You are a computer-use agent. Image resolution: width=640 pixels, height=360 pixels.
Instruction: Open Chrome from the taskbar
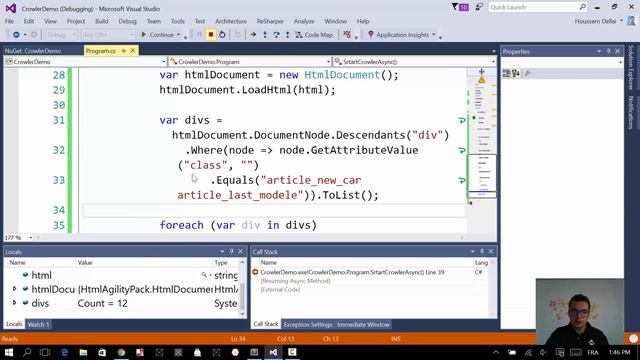pyautogui.click(x=121, y=352)
